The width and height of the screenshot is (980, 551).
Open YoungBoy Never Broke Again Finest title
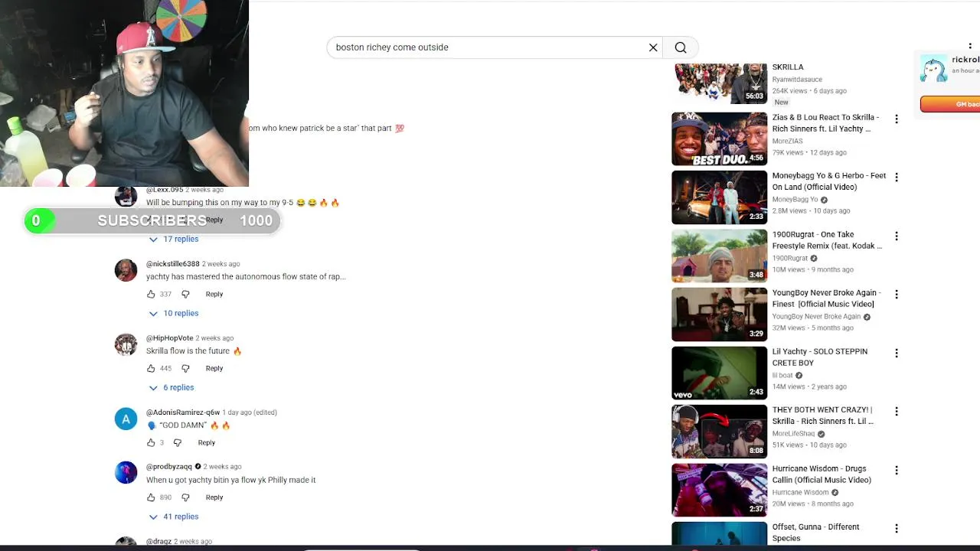tap(827, 298)
